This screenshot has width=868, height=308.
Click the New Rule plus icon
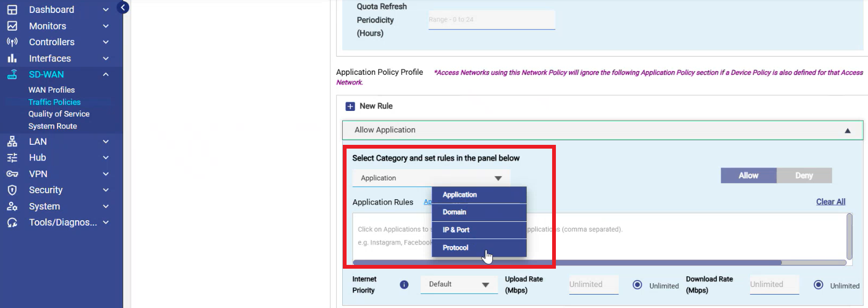point(350,106)
